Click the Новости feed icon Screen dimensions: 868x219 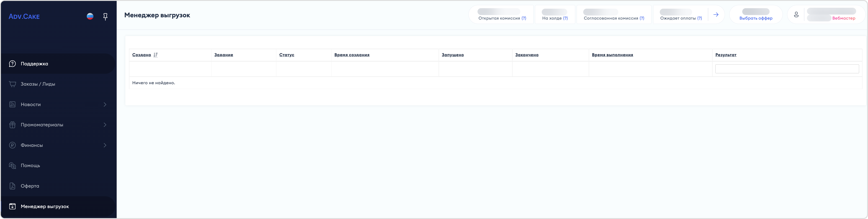[x=13, y=104]
